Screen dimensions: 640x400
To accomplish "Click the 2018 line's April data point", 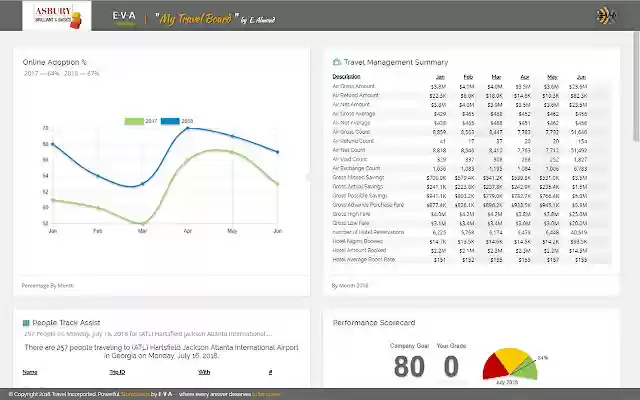I will 188,128.
